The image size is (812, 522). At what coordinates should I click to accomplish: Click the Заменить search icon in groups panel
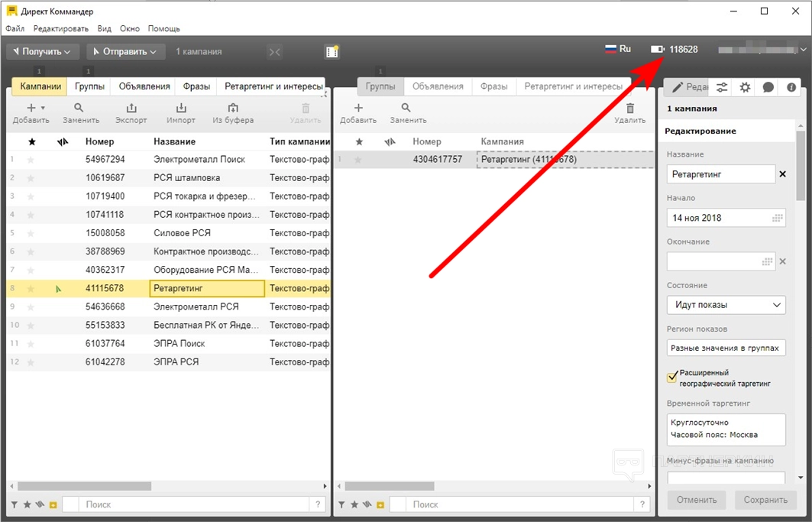pyautogui.click(x=406, y=108)
